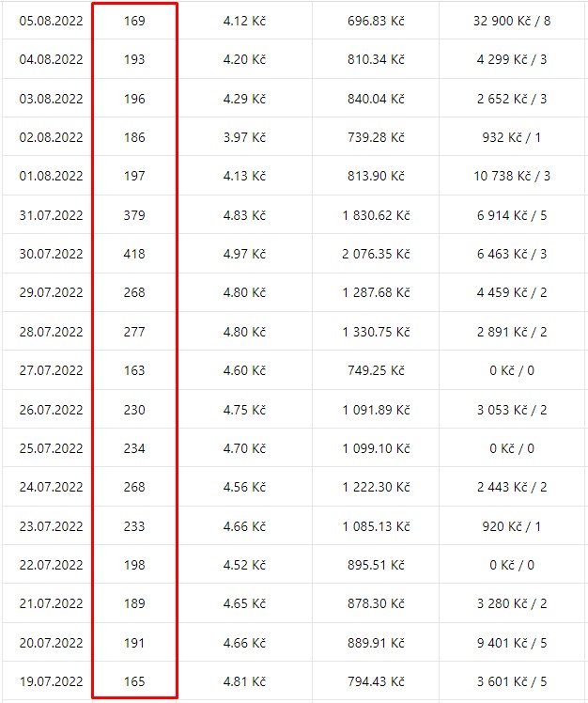The image size is (588, 703).
Task: Select the date 19.07.2022 cell
Action: [51, 682]
